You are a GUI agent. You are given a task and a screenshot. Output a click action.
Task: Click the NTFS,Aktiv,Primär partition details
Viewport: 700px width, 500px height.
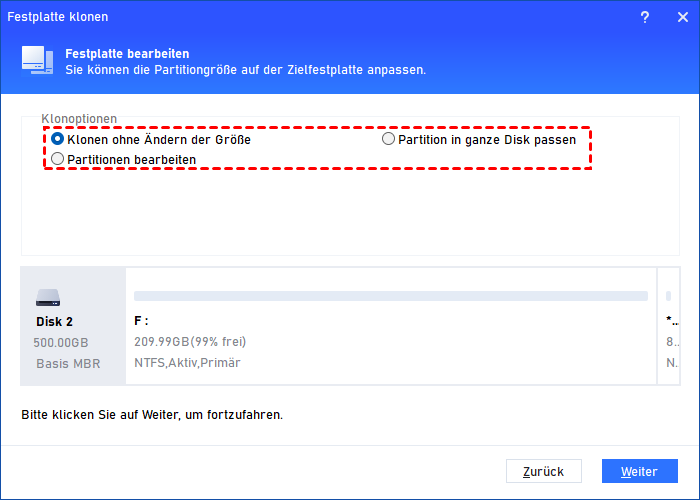point(187,362)
